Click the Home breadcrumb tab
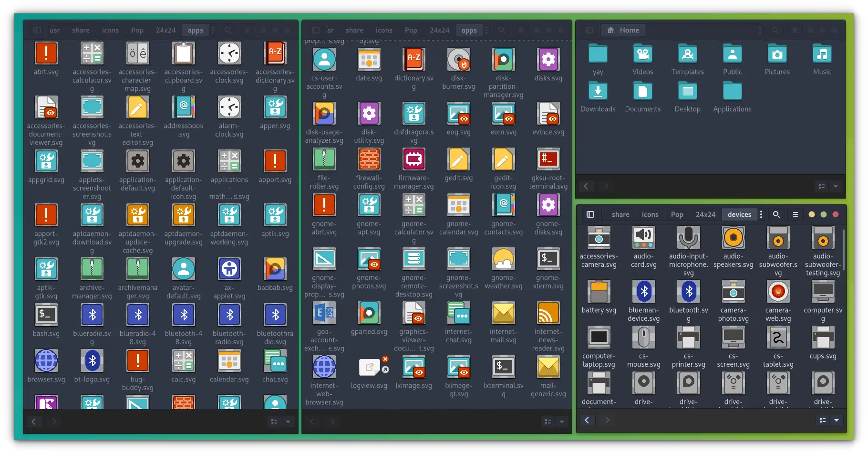This screenshot has width=868, height=455. pyautogui.click(x=623, y=30)
